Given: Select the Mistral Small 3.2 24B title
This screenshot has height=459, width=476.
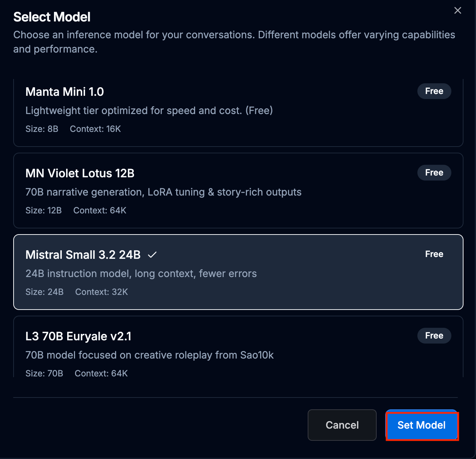Looking at the screenshot, I should coord(83,255).
